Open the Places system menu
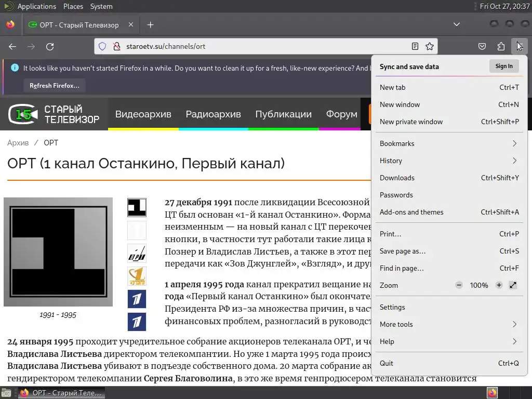 click(73, 6)
